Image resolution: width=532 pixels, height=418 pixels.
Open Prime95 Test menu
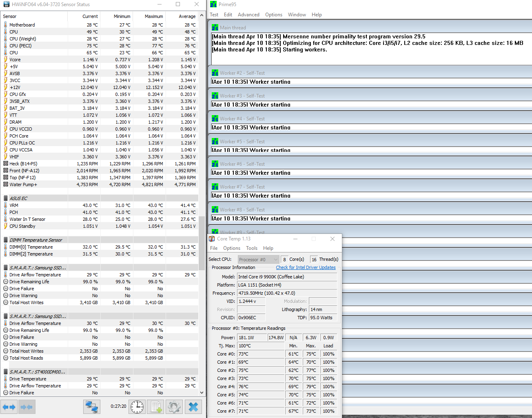click(x=214, y=15)
